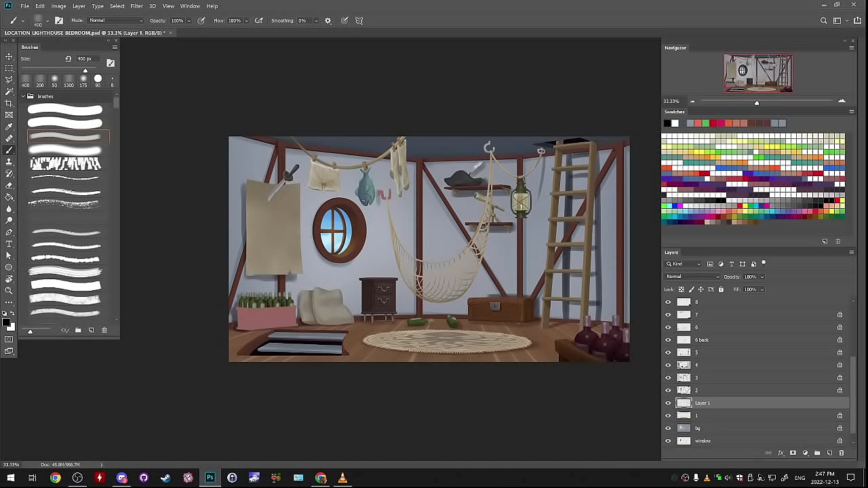
Task: Select the Type tool
Action: (x=9, y=243)
